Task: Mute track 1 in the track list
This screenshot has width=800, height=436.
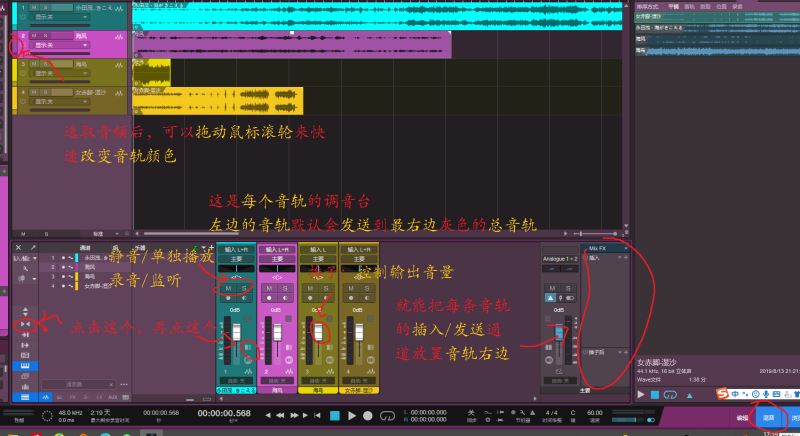Action: (x=31, y=7)
